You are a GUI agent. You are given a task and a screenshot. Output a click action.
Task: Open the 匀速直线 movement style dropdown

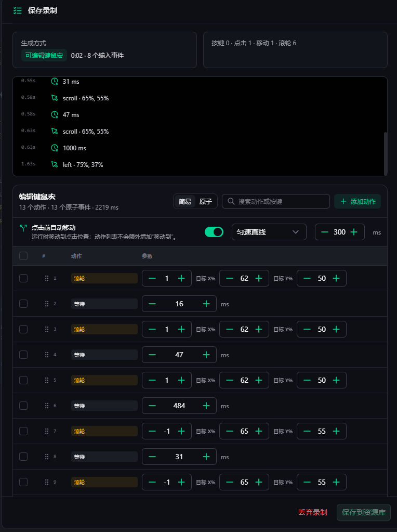269,232
